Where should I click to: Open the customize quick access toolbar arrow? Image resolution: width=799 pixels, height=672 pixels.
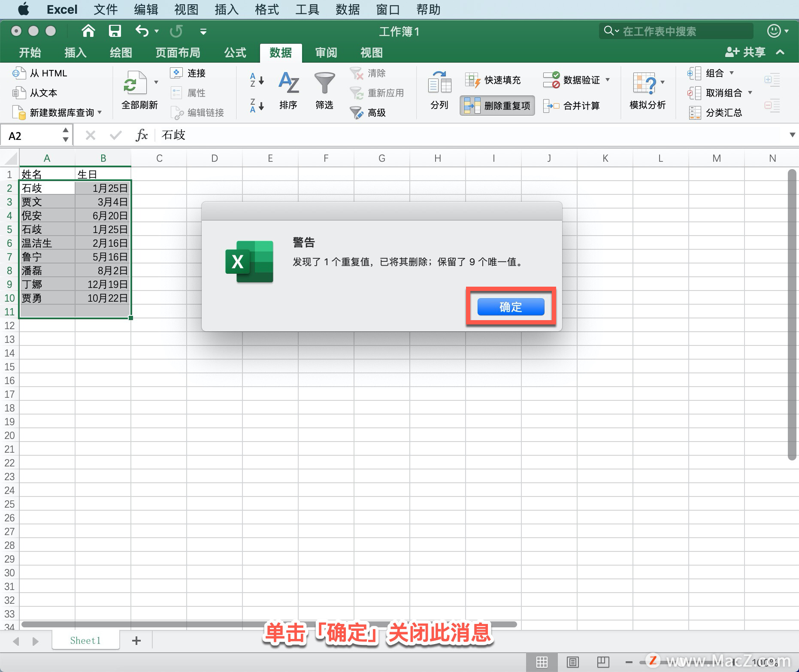pos(203,31)
